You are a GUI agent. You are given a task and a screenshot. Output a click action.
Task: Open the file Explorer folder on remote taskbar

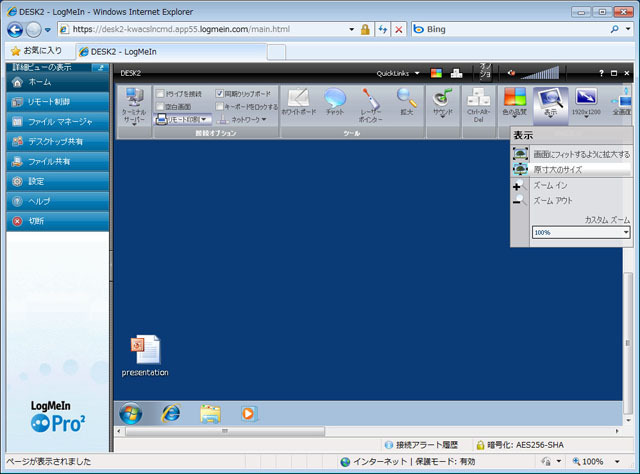210,414
